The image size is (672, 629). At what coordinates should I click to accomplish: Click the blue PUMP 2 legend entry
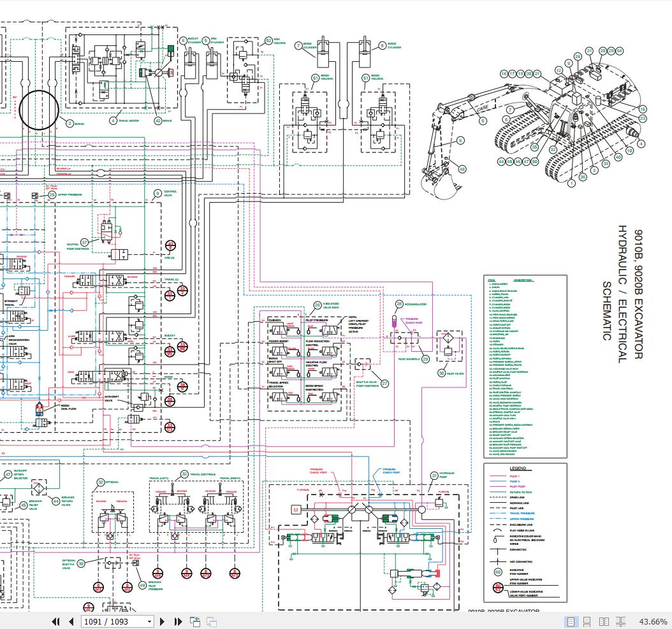pos(515,482)
